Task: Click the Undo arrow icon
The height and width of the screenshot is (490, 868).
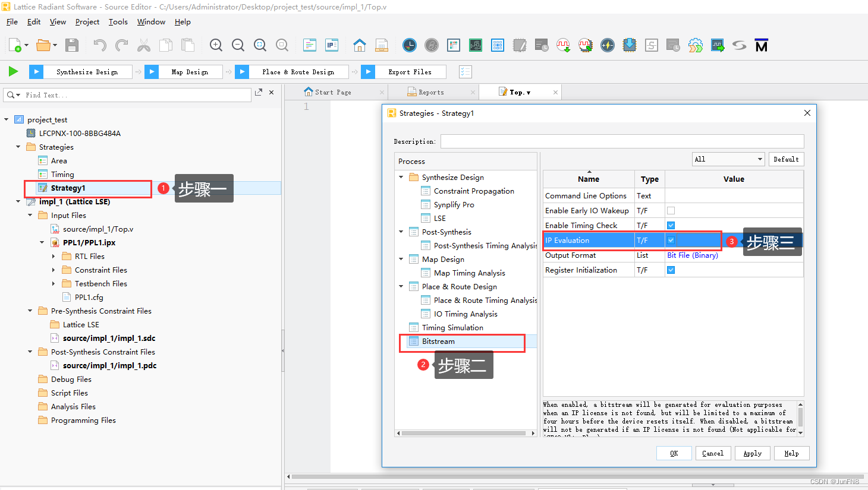Action: tap(100, 45)
